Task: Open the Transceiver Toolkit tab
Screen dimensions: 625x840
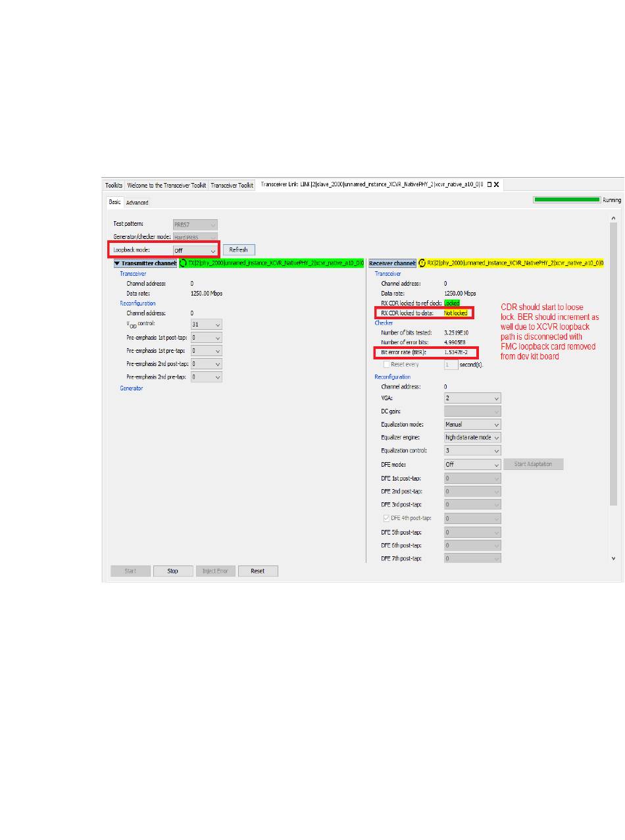Action: 232,186
